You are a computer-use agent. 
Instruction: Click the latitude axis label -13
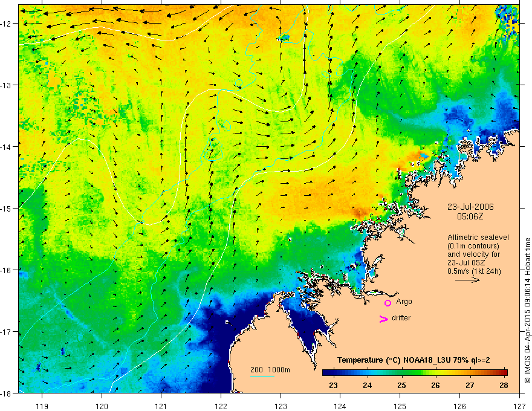(x=5, y=85)
